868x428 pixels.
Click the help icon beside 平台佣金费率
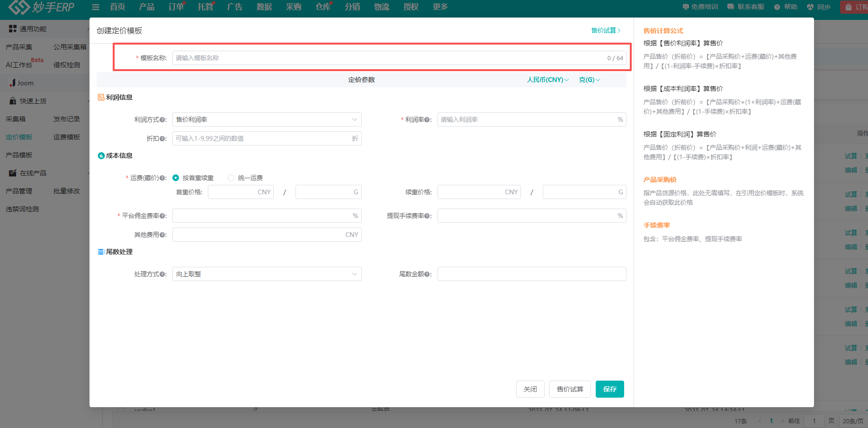[162, 216]
